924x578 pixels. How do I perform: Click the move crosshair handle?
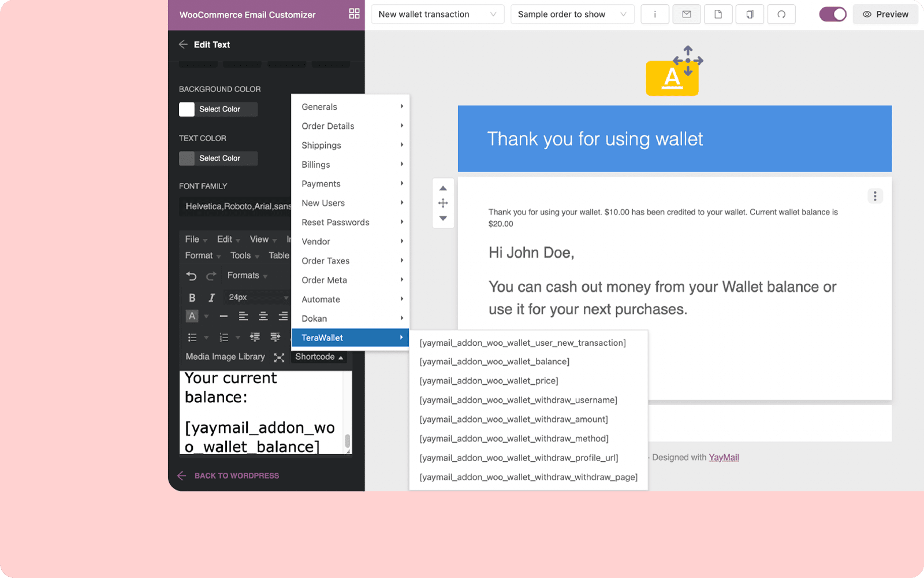pyautogui.click(x=443, y=203)
